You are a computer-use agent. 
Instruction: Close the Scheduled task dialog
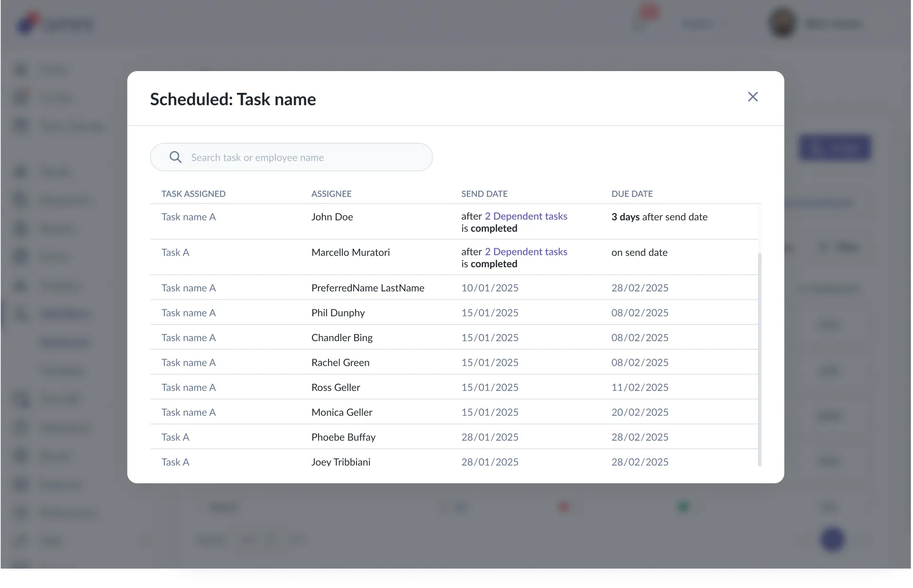click(x=752, y=97)
